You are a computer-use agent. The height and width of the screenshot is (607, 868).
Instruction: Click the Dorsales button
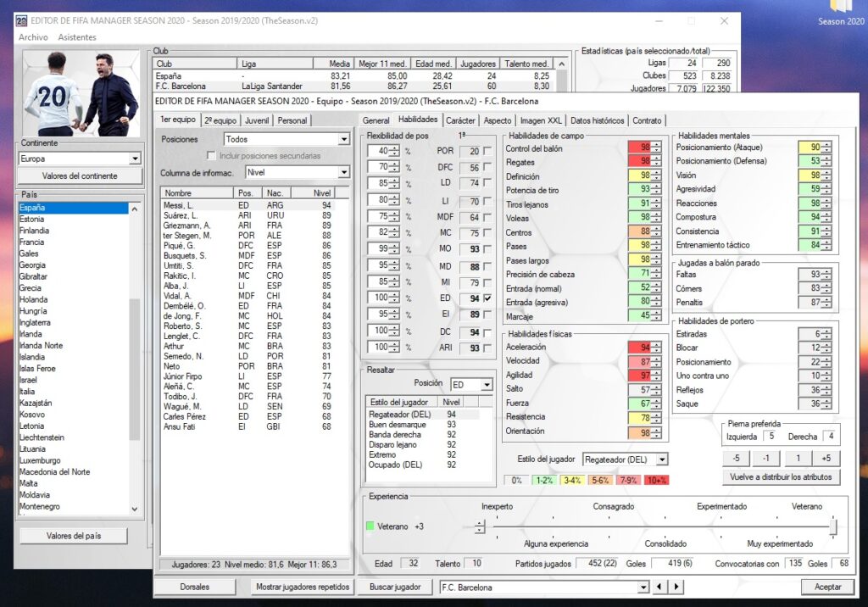point(195,587)
